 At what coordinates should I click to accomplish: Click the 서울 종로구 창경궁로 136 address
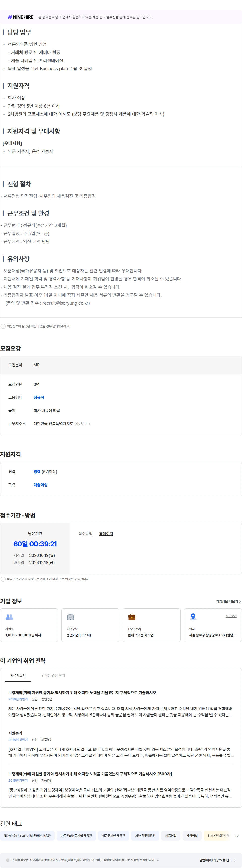coord(213,635)
